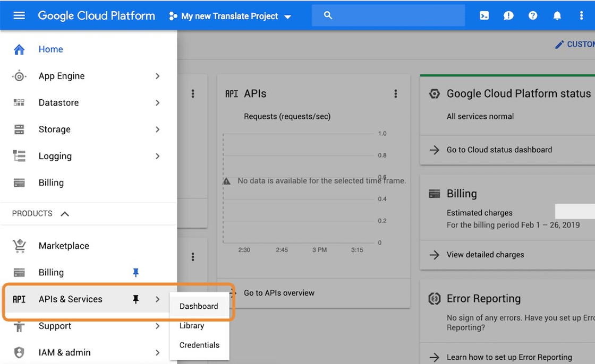
Task: Select Dashboard in the submenu
Action: (x=199, y=306)
